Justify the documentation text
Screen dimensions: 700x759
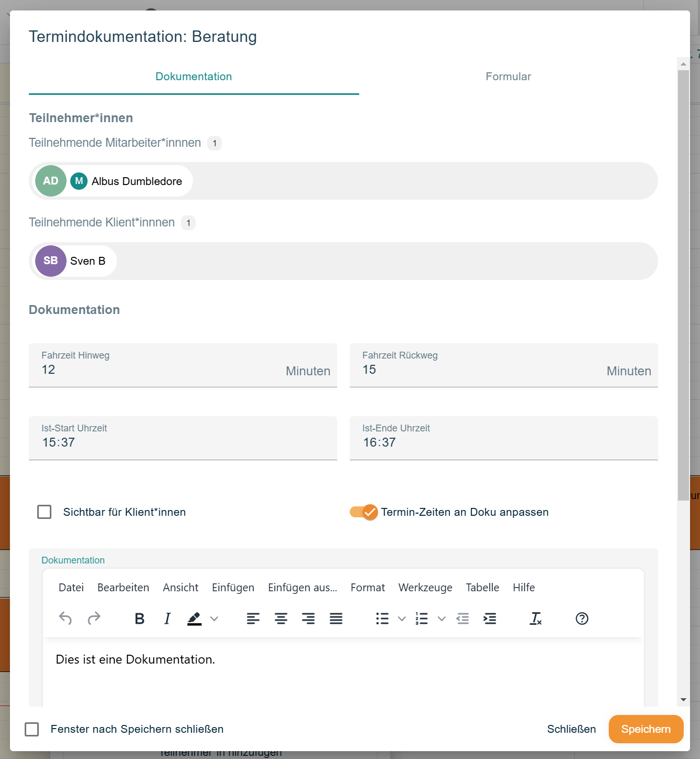point(336,619)
